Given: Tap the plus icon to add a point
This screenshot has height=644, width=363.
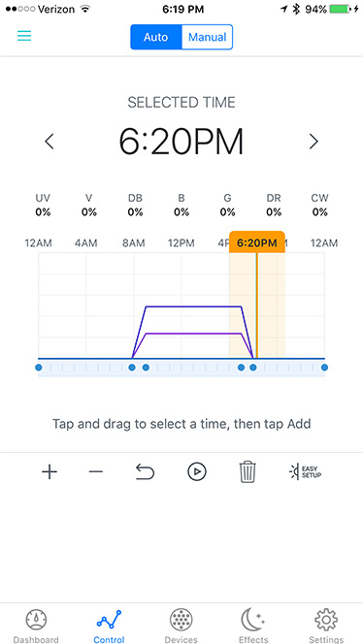Looking at the screenshot, I should [x=49, y=472].
